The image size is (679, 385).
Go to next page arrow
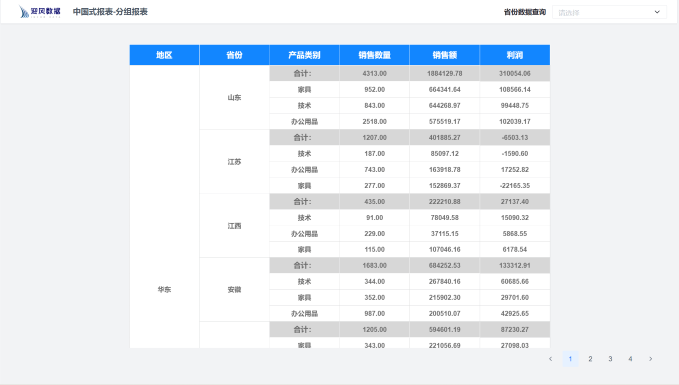[650, 359]
